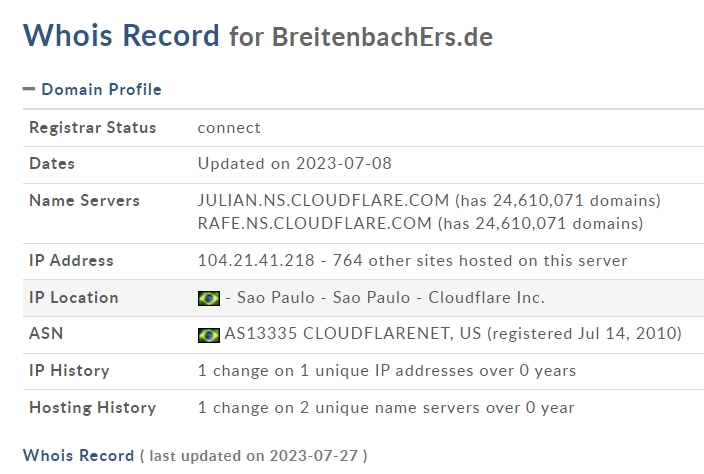Click the Updated on 2023-07-08 date
The width and height of the screenshot is (704, 474).
click(295, 163)
